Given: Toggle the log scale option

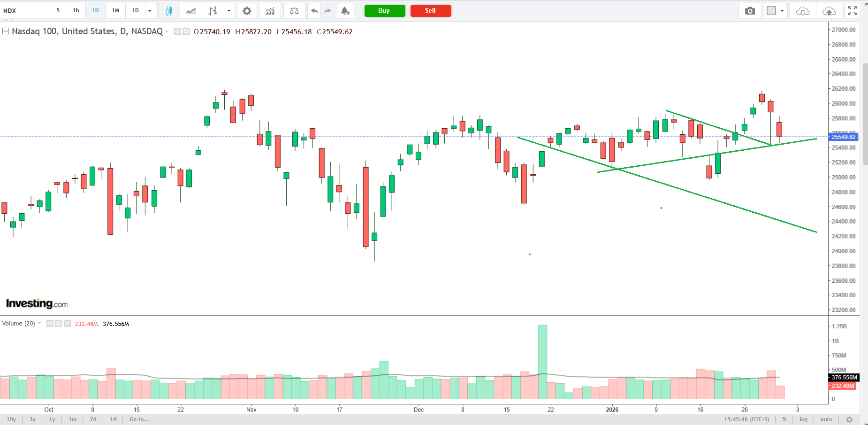Looking at the screenshot, I should [x=804, y=419].
